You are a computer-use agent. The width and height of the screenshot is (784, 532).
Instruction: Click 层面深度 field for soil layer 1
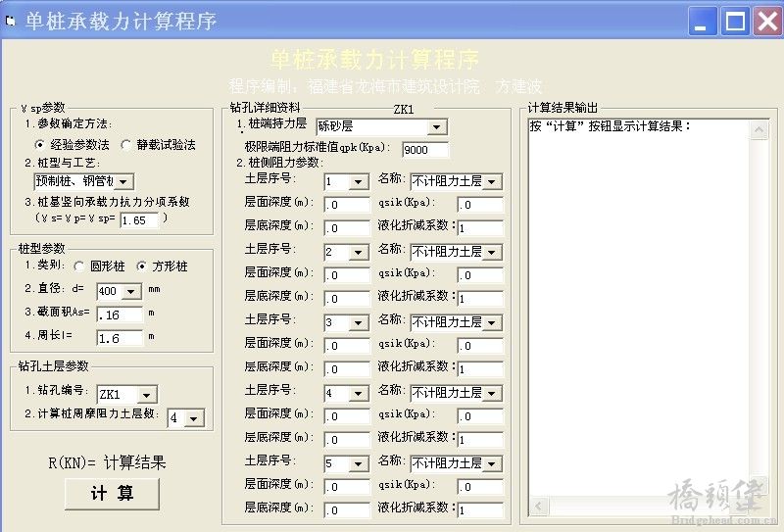347,205
